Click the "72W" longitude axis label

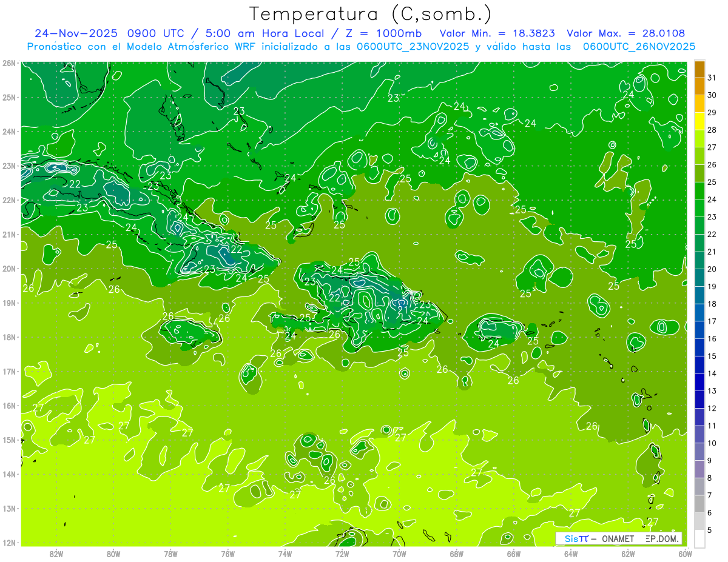(342, 554)
